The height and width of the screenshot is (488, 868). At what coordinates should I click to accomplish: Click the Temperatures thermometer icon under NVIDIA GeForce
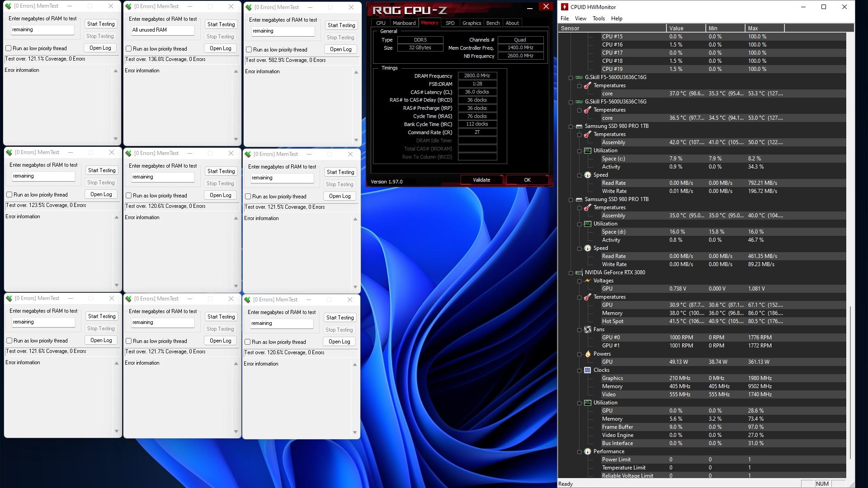[587, 297]
